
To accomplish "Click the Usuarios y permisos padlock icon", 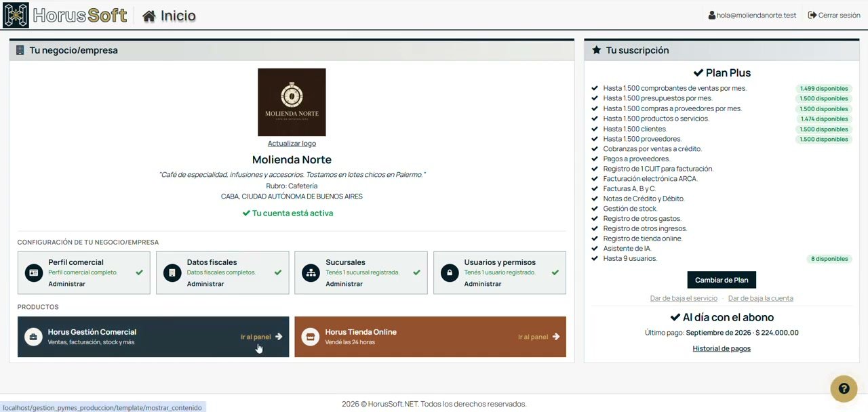I will [450, 272].
